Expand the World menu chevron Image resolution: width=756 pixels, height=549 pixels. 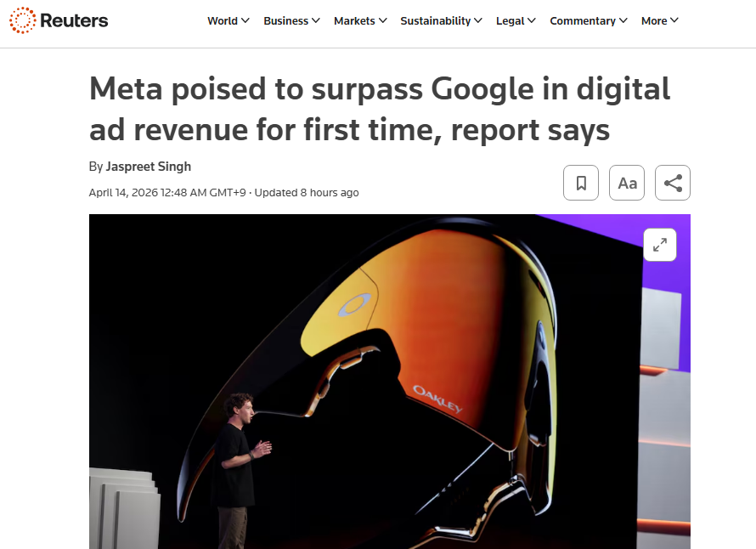pos(245,20)
